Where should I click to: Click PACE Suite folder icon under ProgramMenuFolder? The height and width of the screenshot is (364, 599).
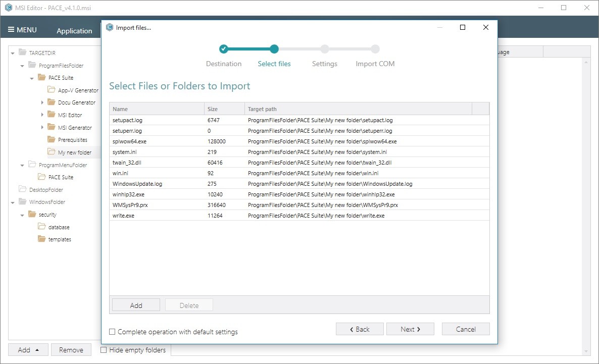[x=41, y=177]
